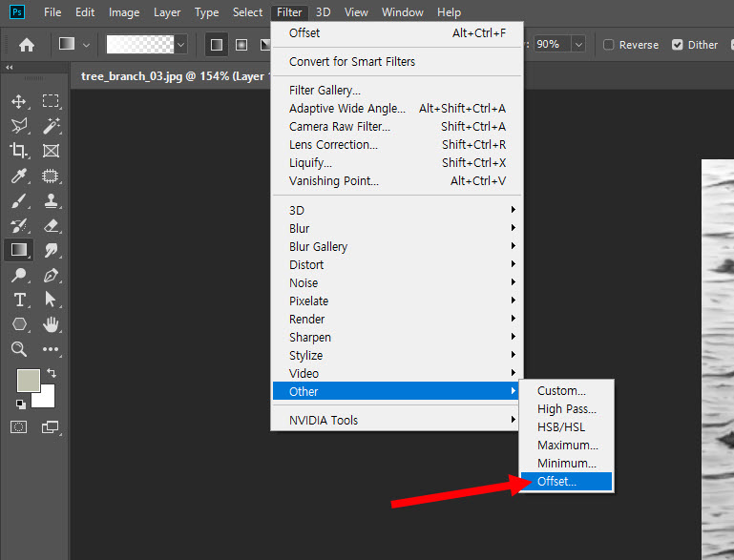This screenshot has width=734, height=560.
Task: Select the Eraser tool
Action: click(51, 225)
